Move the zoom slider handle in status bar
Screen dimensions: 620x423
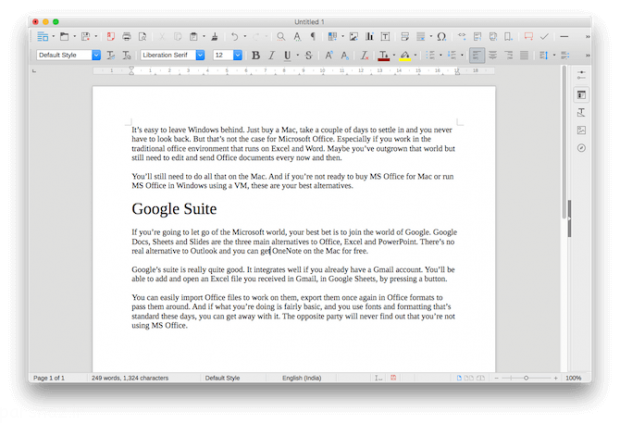pos(526,378)
